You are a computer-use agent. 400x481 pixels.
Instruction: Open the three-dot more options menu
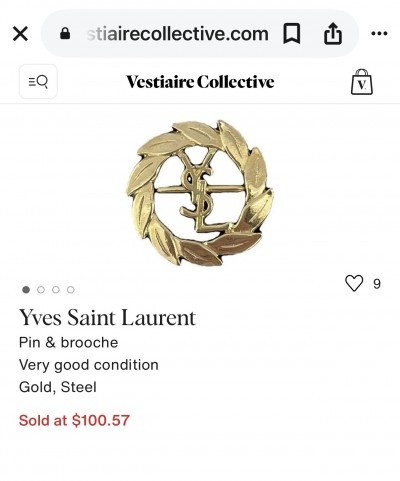[379, 33]
